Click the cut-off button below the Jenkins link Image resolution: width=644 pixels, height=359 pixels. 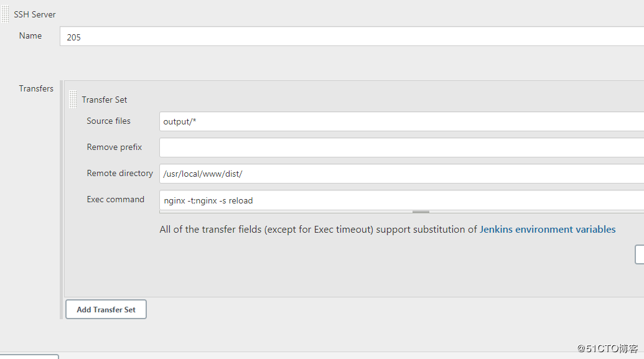point(640,254)
